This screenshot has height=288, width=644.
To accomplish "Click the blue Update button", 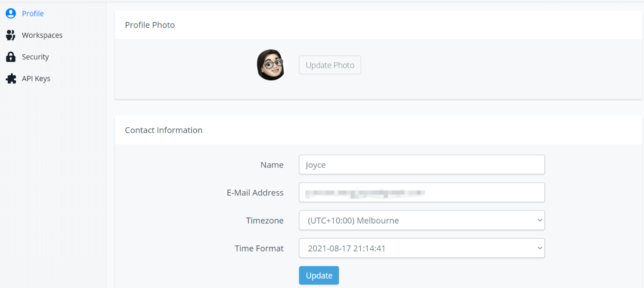I will click(x=319, y=276).
